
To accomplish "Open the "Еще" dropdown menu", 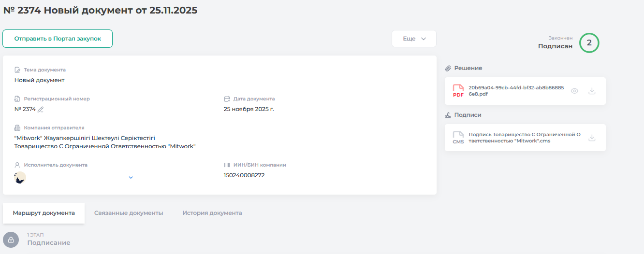I will pos(414,39).
